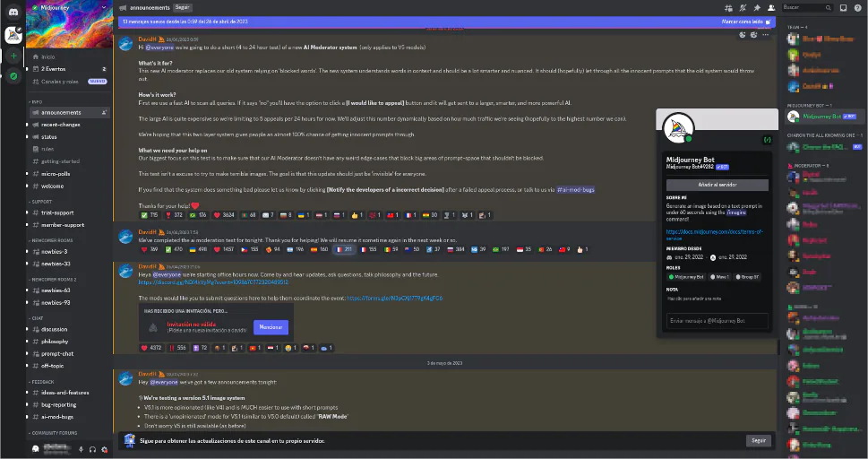This screenshot has height=459, width=868.
Task: Select the Midjourney server sailboat icon
Action: (13, 35)
